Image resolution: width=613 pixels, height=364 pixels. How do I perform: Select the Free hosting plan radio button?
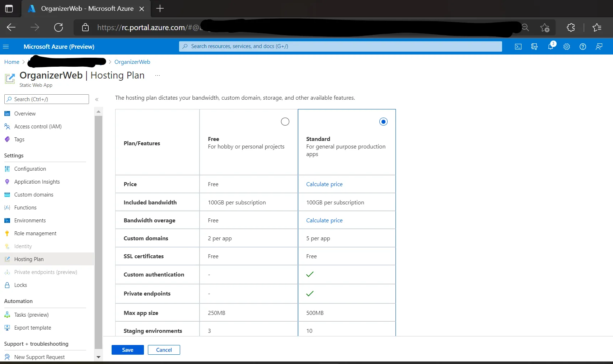285,122
